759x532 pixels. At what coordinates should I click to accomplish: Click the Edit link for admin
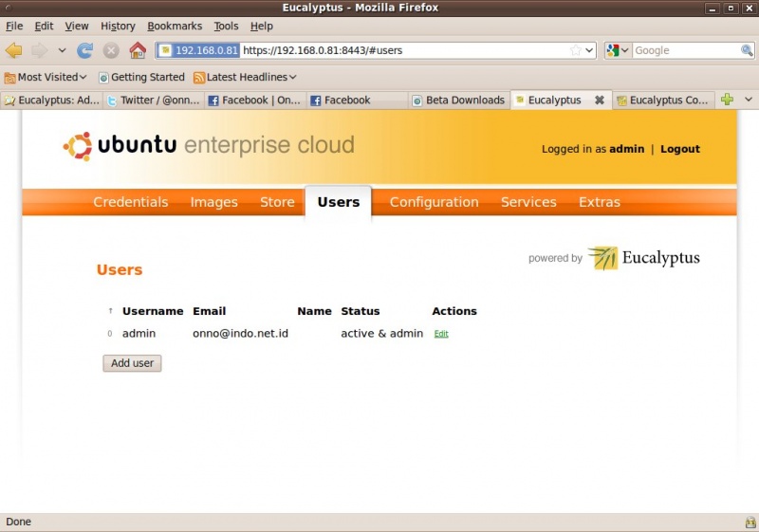(x=441, y=334)
